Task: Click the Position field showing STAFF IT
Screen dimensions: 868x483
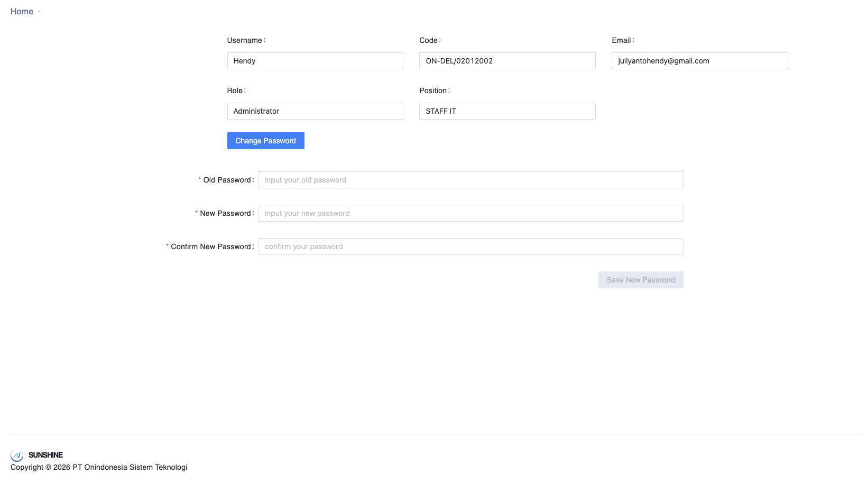Action: click(x=507, y=111)
